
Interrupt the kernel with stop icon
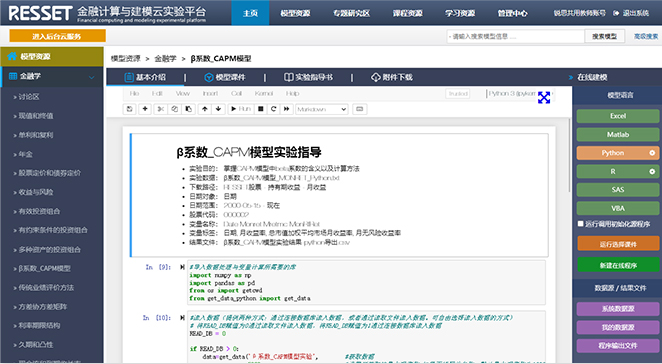click(x=260, y=109)
